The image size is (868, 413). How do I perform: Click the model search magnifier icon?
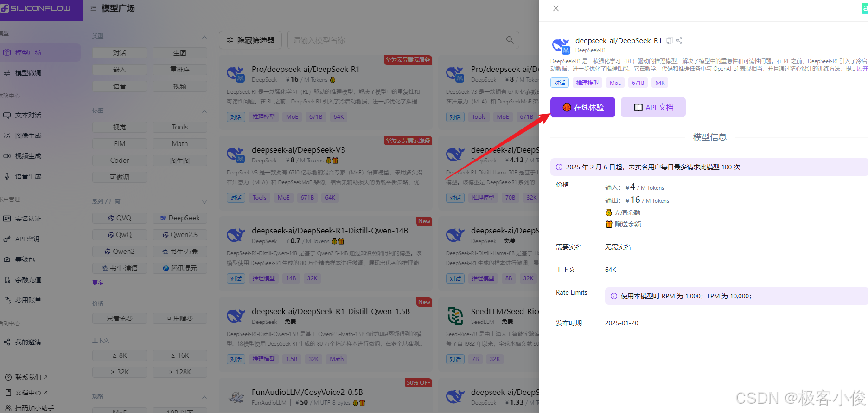[510, 40]
